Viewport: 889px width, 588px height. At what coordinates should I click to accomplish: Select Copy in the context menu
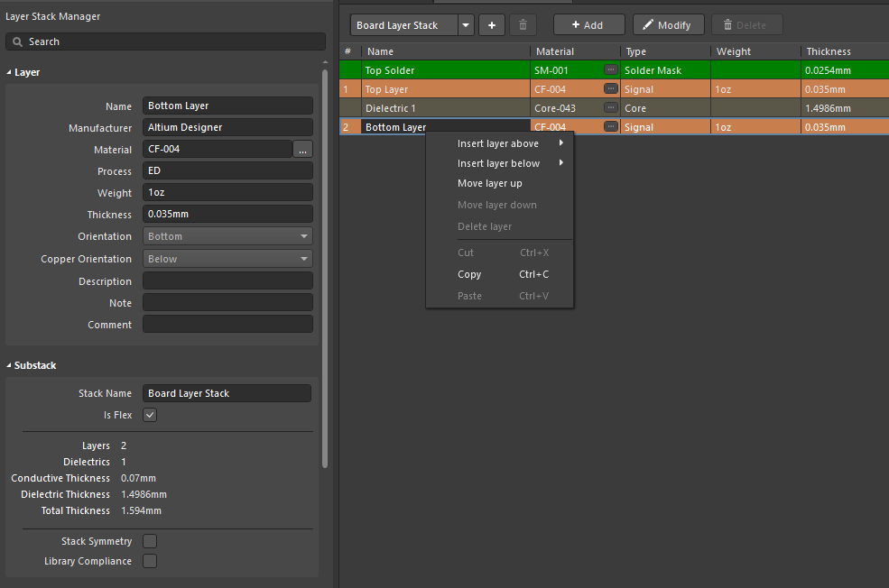click(x=469, y=274)
